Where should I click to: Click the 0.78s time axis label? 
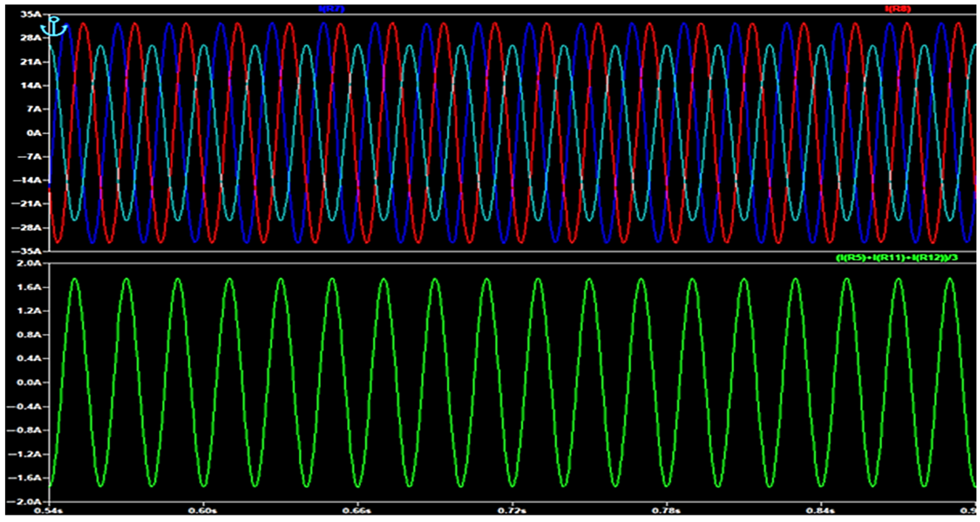point(666,511)
